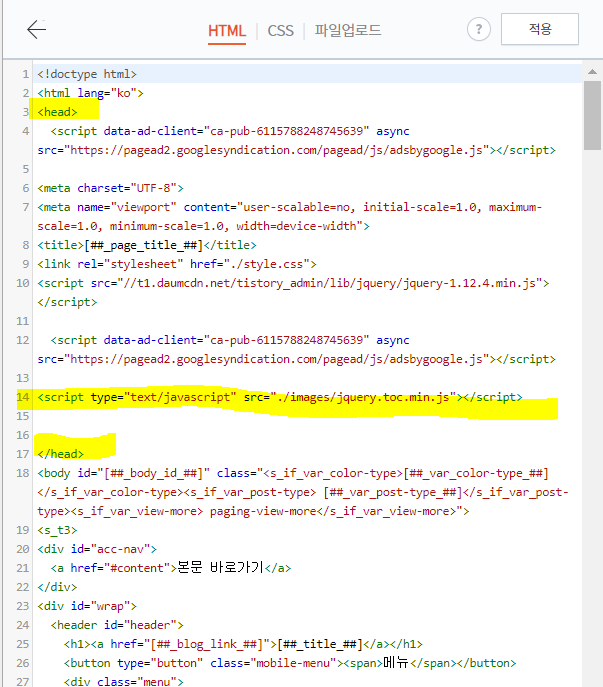Go back with the left arrow icon
Screen dimensions: 603x687
[x=36, y=29]
